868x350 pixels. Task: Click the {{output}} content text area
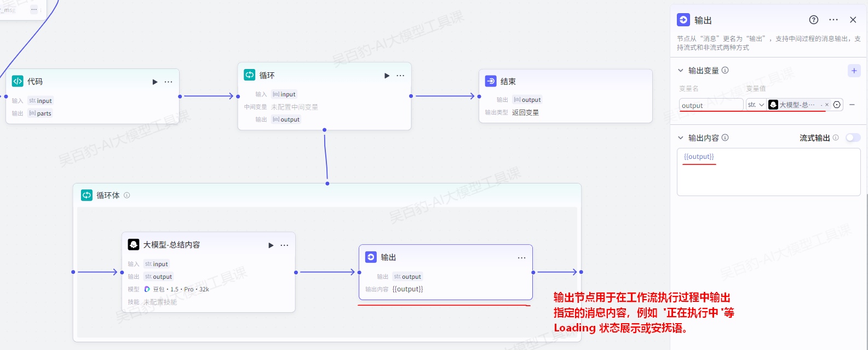pos(768,175)
